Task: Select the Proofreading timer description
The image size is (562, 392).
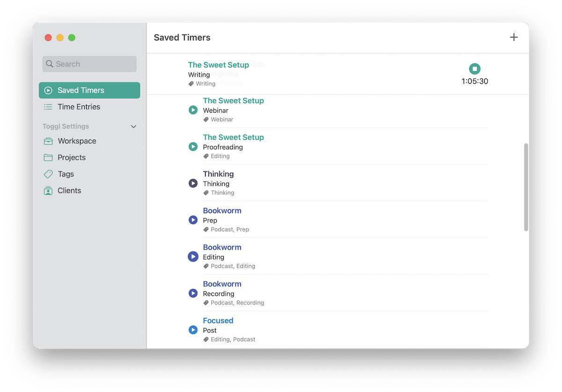Action: click(223, 147)
